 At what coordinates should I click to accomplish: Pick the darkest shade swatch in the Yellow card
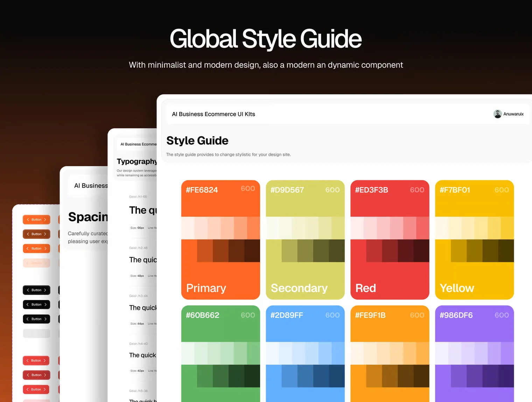pos(506,251)
